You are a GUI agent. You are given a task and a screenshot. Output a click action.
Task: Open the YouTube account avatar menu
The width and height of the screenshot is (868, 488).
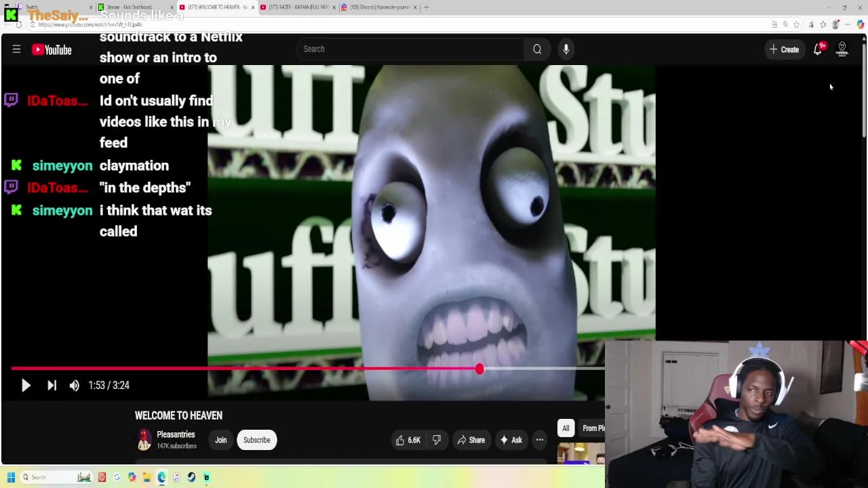point(842,49)
